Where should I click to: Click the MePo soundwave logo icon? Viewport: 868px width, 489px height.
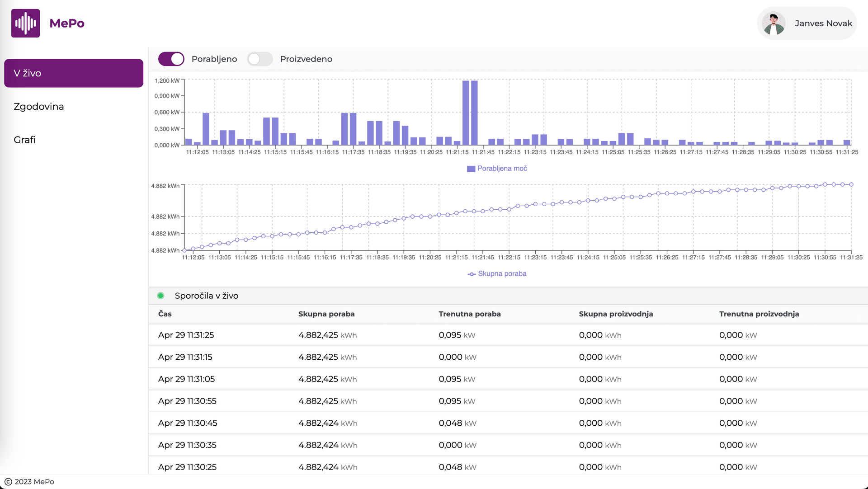[x=25, y=23]
